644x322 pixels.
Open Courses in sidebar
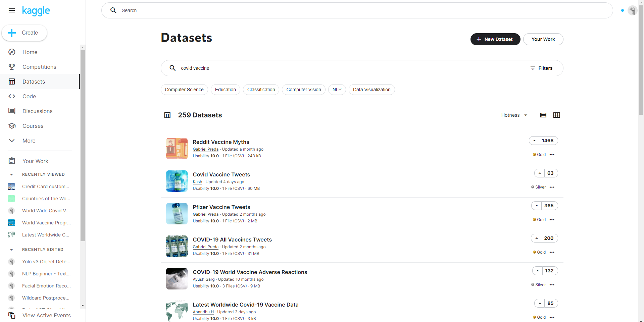(40, 126)
